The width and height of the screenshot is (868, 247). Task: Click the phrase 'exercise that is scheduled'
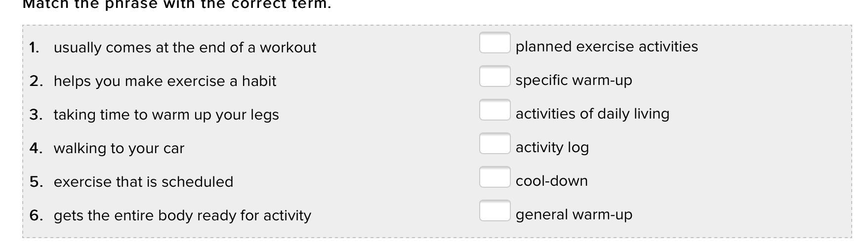click(x=143, y=182)
